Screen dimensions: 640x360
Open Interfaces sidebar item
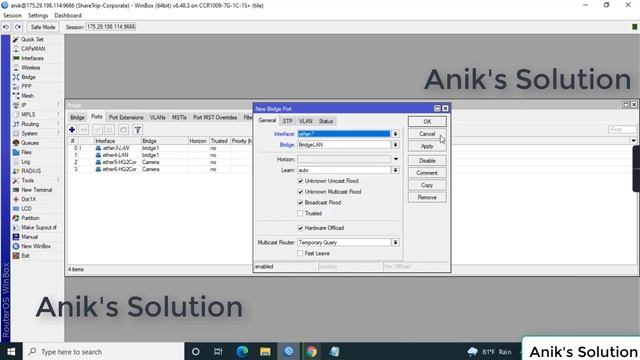coord(32,58)
